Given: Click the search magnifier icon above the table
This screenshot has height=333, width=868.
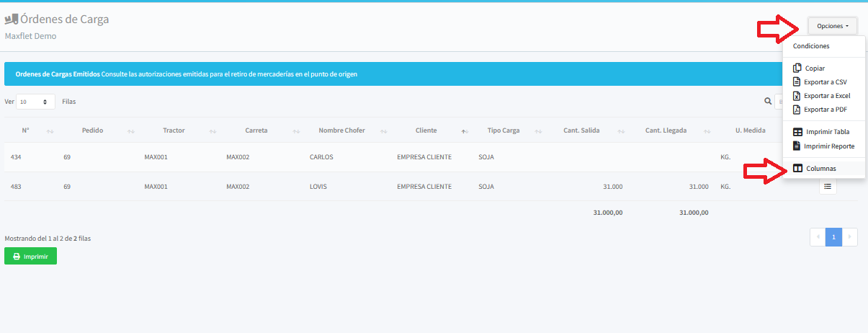Looking at the screenshot, I should tap(768, 102).
